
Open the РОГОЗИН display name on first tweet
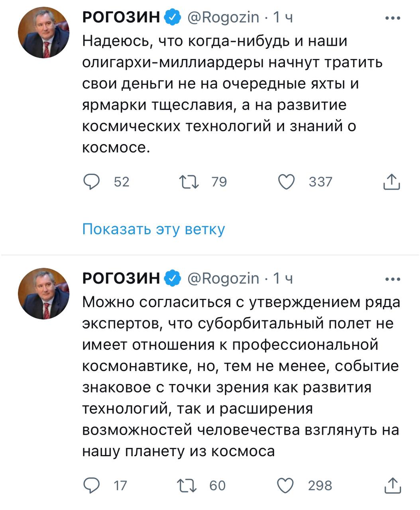pos(121,17)
